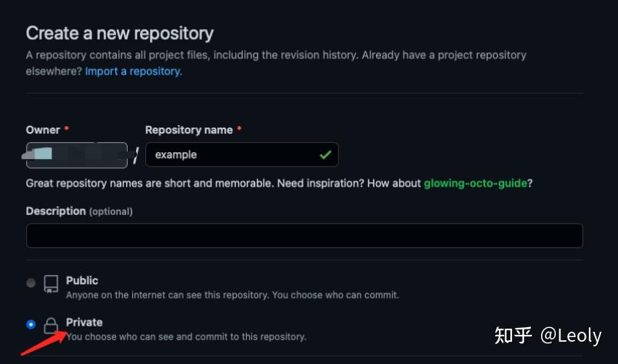This screenshot has width=618, height=364.
Task: Click into the Description text box
Action: 304,236
